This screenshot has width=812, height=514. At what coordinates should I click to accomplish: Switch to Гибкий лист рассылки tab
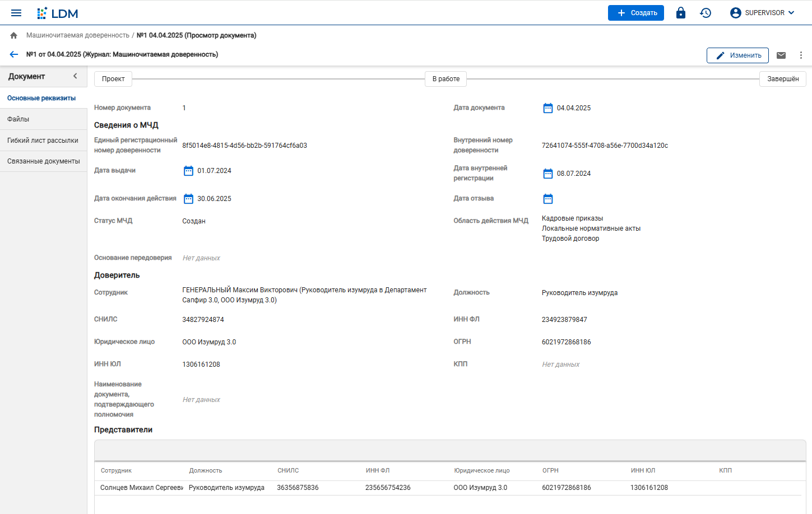tap(43, 141)
